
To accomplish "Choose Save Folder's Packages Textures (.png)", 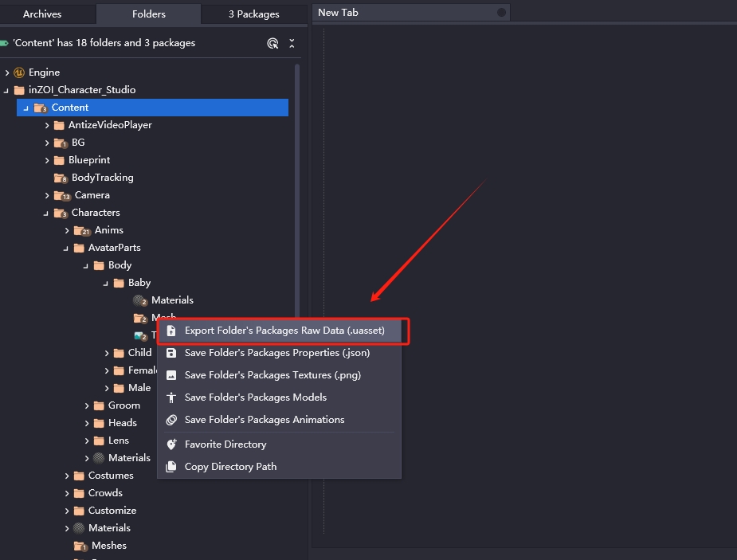I will click(279, 375).
